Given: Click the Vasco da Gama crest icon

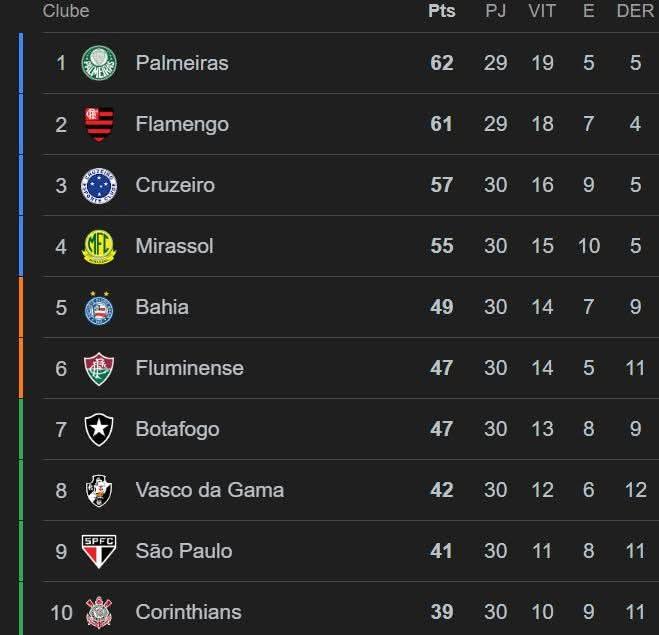Looking at the screenshot, I should click(99, 490).
